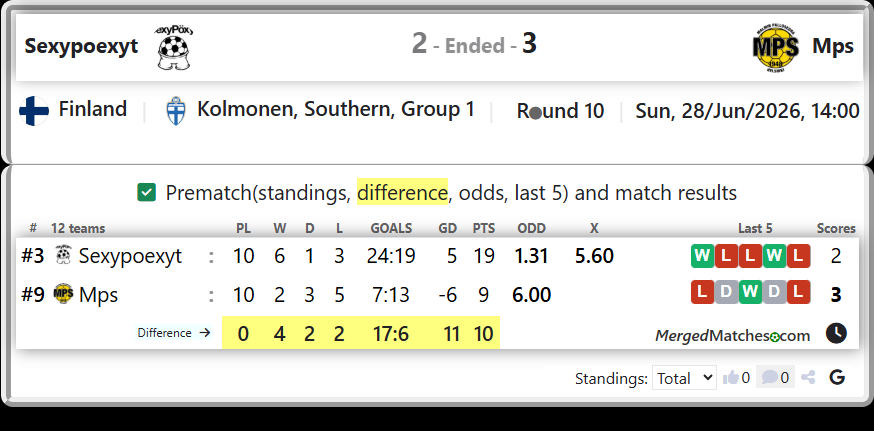Click the Google G icon
The width and height of the screenshot is (874, 431).
837,377
